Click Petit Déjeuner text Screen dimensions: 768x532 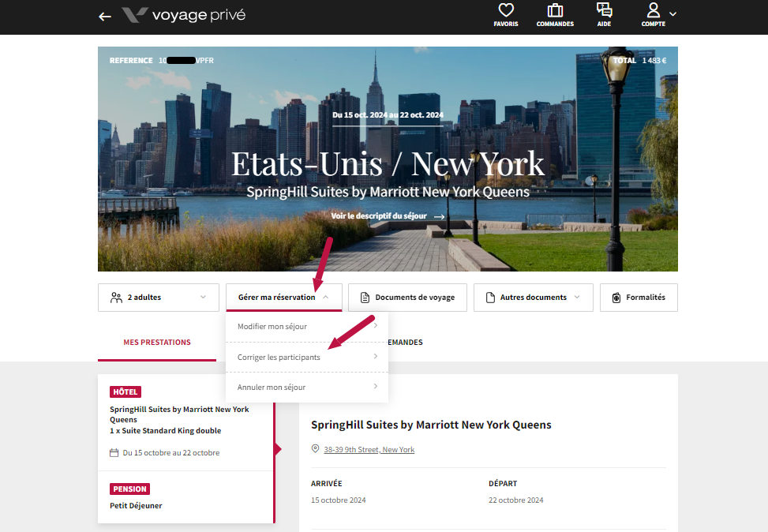click(136, 505)
